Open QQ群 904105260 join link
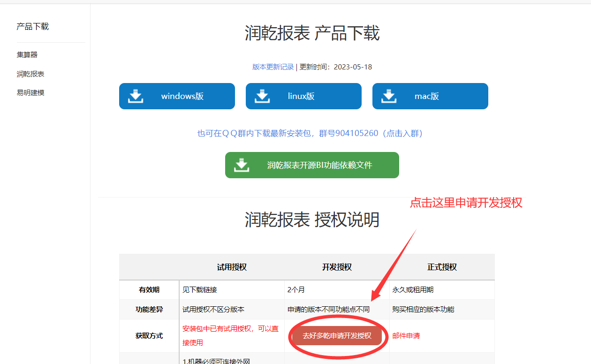 (312, 133)
